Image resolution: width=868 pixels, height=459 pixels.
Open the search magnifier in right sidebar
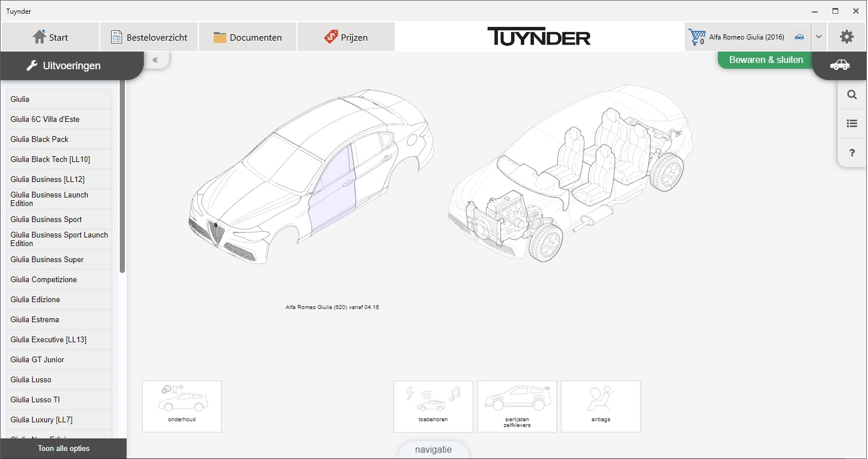pyautogui.click(x=852, y=95)
